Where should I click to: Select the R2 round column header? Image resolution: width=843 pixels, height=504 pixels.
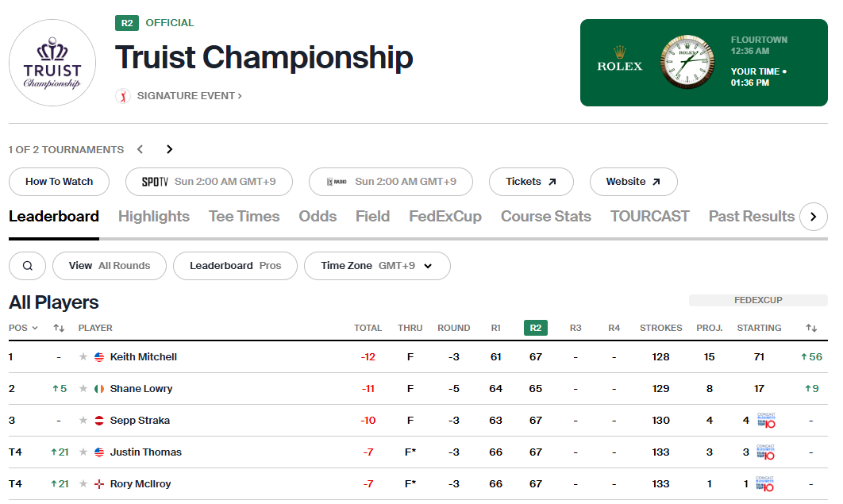click(x=536, y=328)
